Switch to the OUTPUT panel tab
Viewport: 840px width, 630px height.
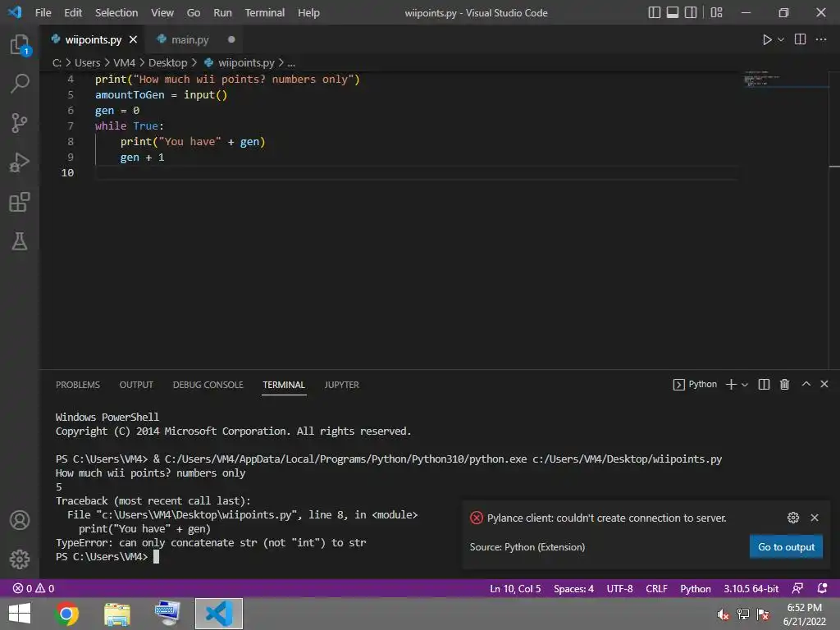[x=136, y=385]
